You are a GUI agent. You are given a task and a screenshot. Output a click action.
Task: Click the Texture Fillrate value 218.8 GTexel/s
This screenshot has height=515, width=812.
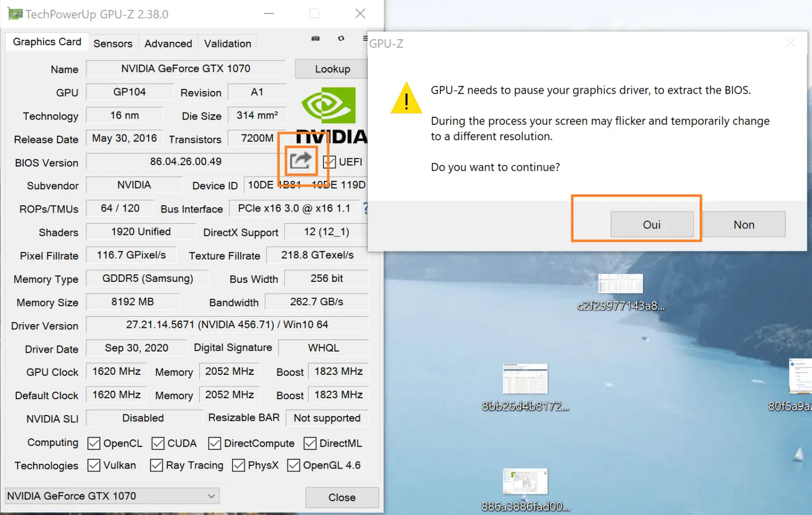(317, 255)
